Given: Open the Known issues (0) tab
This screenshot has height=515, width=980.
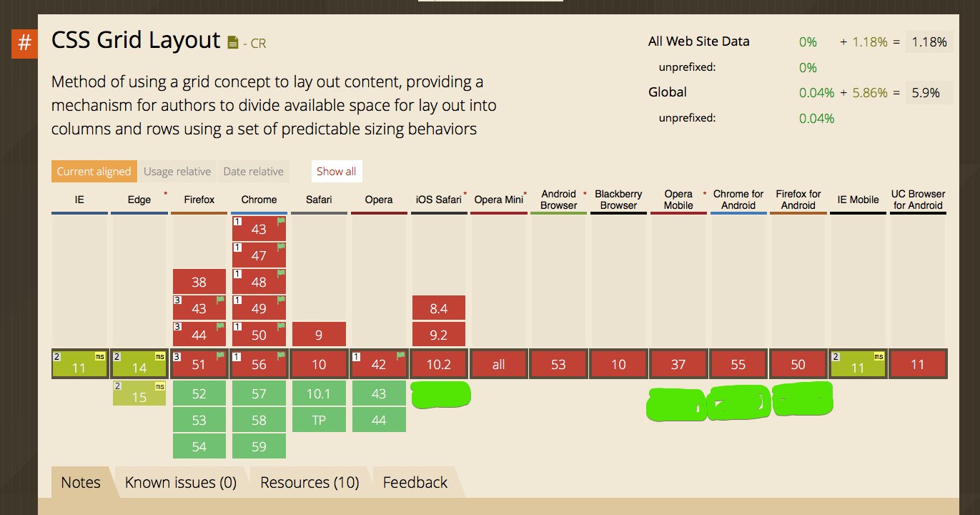Looking at the screenshot, I should click(181, 482).
